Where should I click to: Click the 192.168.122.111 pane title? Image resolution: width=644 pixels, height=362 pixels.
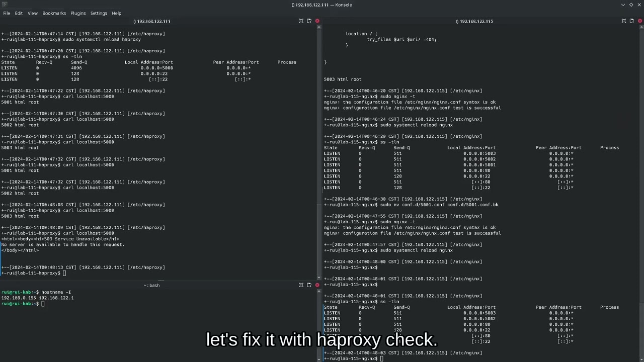(x=151, y=21)
